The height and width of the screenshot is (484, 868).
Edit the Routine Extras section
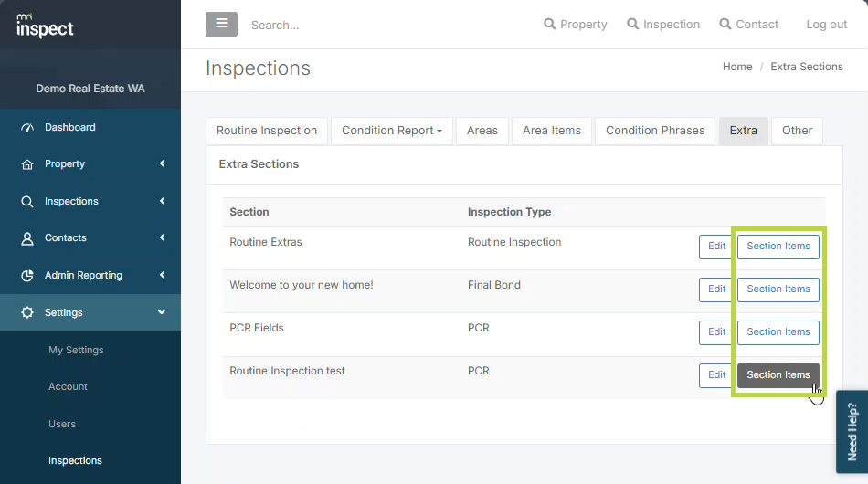[x=716, y=247]
